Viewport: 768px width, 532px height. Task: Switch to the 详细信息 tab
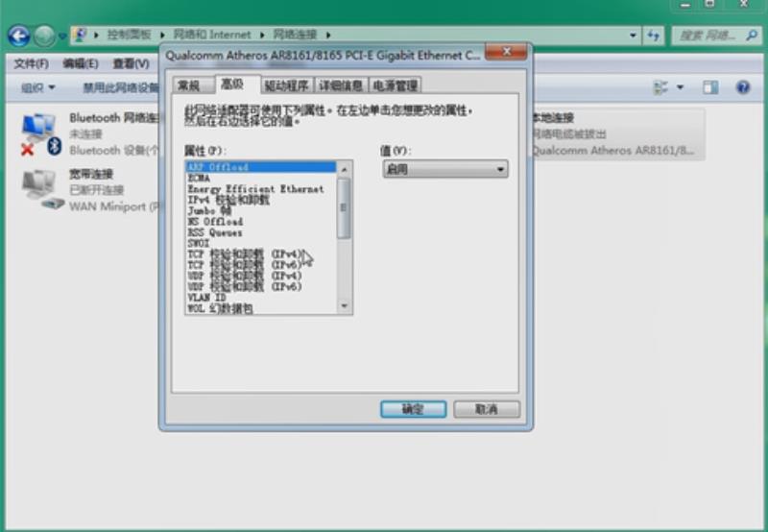[x=341, y=85]
